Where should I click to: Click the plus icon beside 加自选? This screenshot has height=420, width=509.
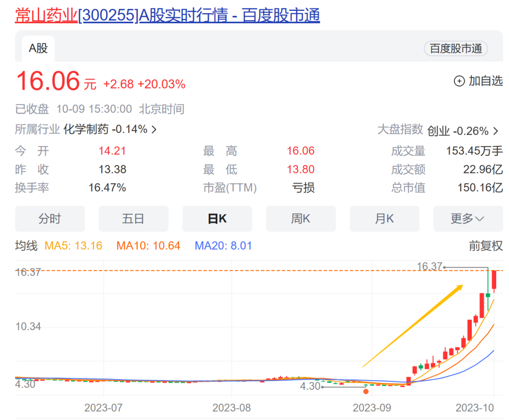click(459, 81)
